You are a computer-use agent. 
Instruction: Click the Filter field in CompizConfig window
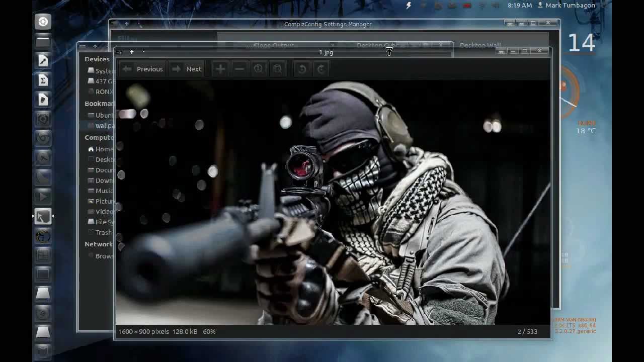pos(127,38)
